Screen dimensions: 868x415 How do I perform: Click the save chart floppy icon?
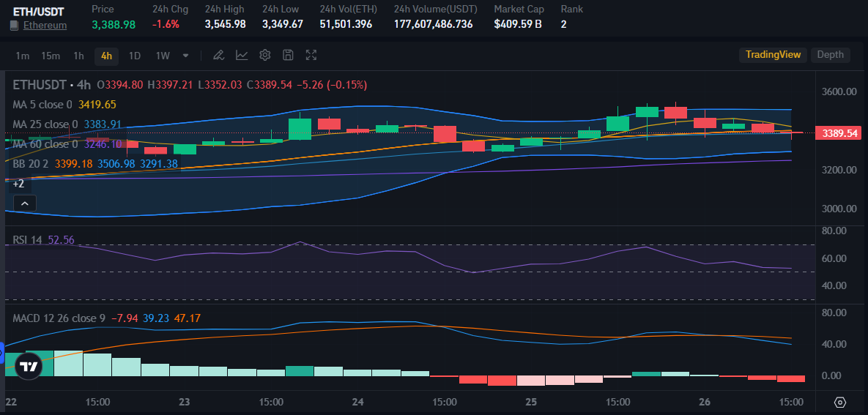pos(288,55)
